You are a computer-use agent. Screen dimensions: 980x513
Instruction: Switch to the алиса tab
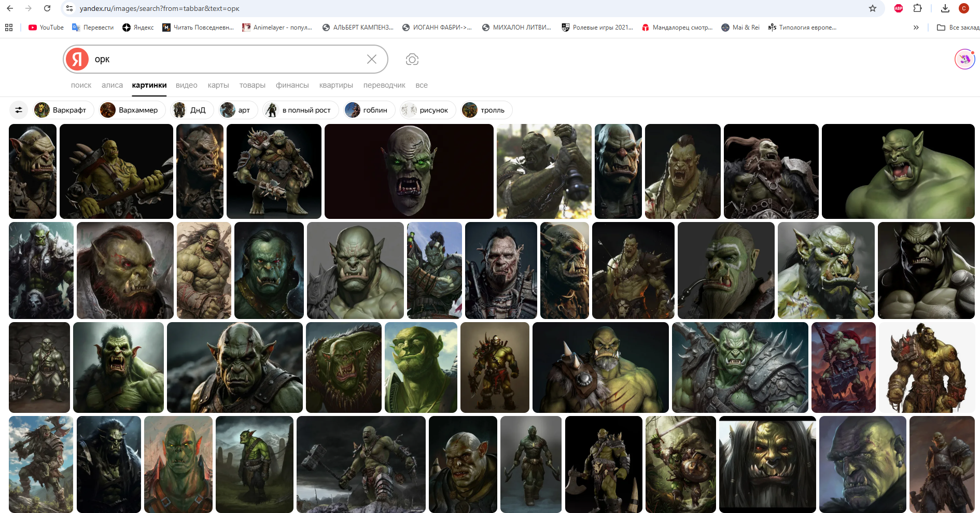pos(112,85)
